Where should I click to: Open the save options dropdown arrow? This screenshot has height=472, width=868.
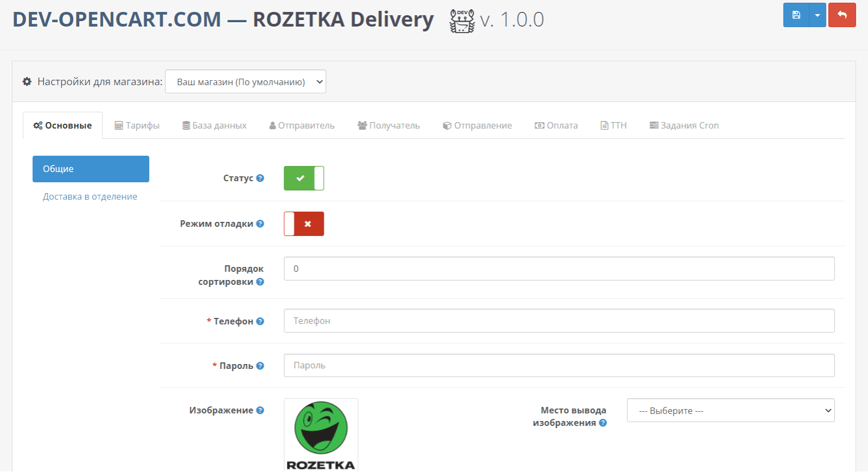[818, 15]
